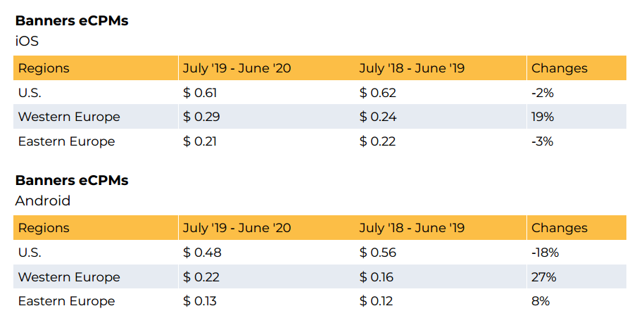644x325 pixels.
Task: Click the Android subtitle above the second table
Action: (x=43, y=200)
